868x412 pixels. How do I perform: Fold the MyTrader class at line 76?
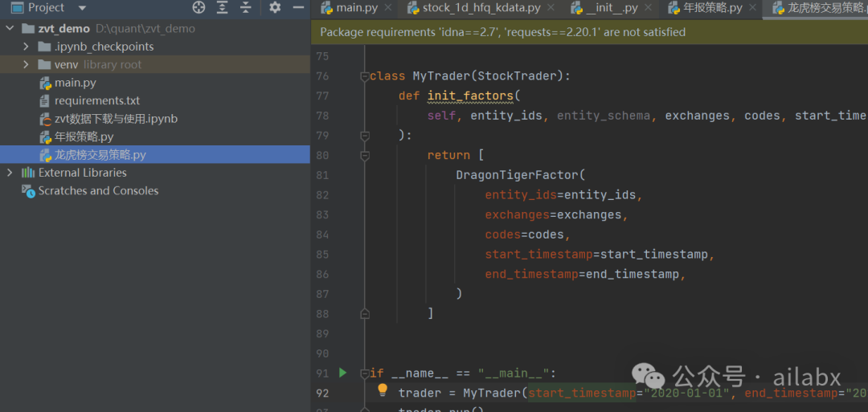point(365,76)
